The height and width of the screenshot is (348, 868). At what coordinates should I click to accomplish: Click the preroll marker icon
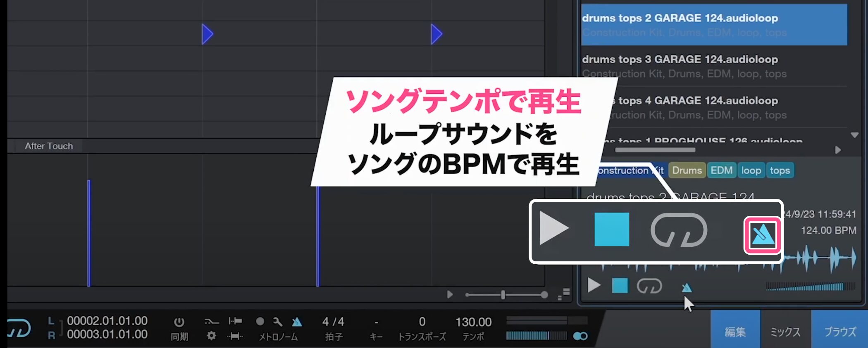(235, 321)
